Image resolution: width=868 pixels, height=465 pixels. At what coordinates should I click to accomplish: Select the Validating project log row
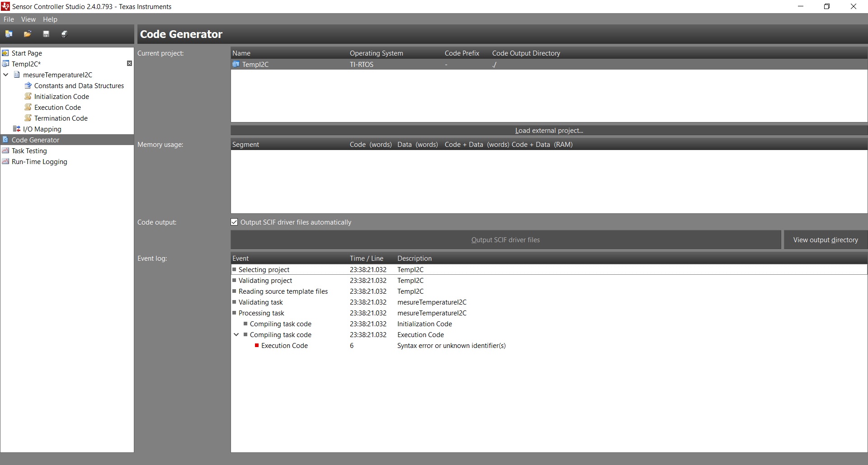pyautogui.click(x=549, y=280)
